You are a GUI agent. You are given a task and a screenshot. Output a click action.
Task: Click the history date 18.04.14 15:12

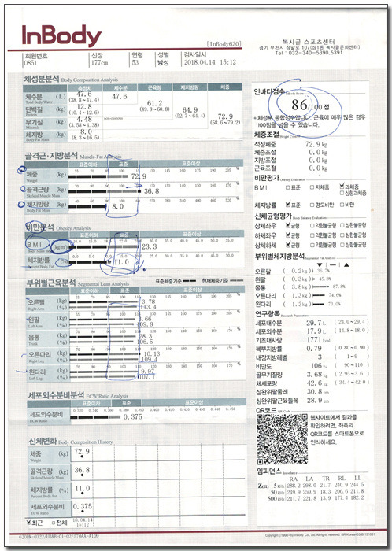pos(83,522)
